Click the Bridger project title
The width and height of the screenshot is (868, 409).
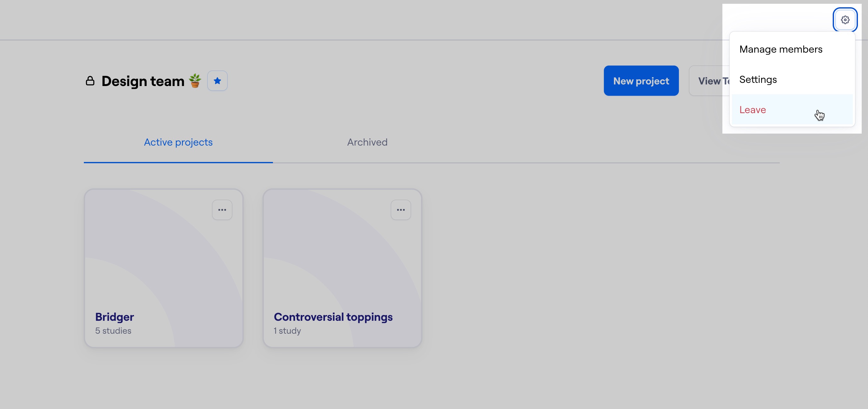pos(114,317)
